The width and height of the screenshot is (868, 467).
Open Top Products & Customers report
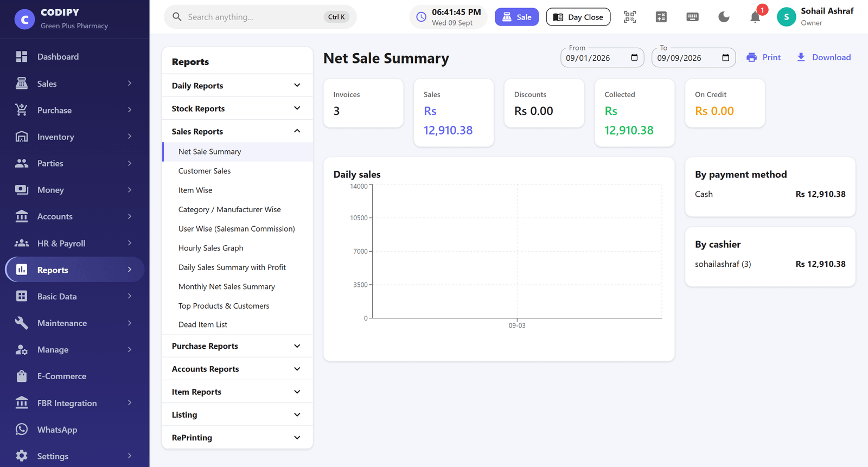(237, 306)
